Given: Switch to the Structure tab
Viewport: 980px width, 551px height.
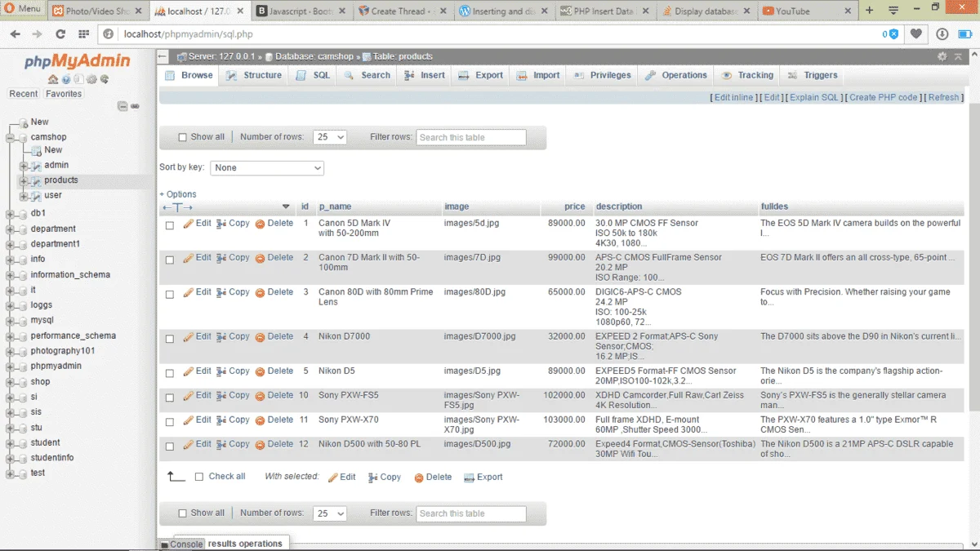Looking at the screenshot, I should (x=253, y=75).
